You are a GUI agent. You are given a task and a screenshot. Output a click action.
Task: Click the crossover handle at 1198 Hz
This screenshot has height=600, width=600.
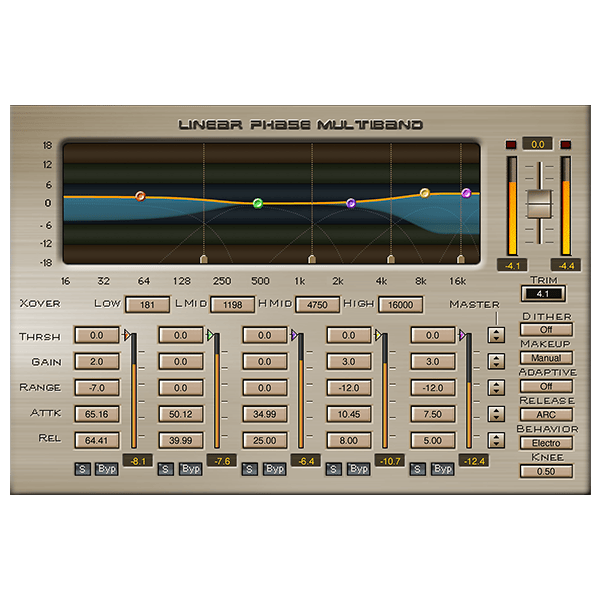[312, 259]
